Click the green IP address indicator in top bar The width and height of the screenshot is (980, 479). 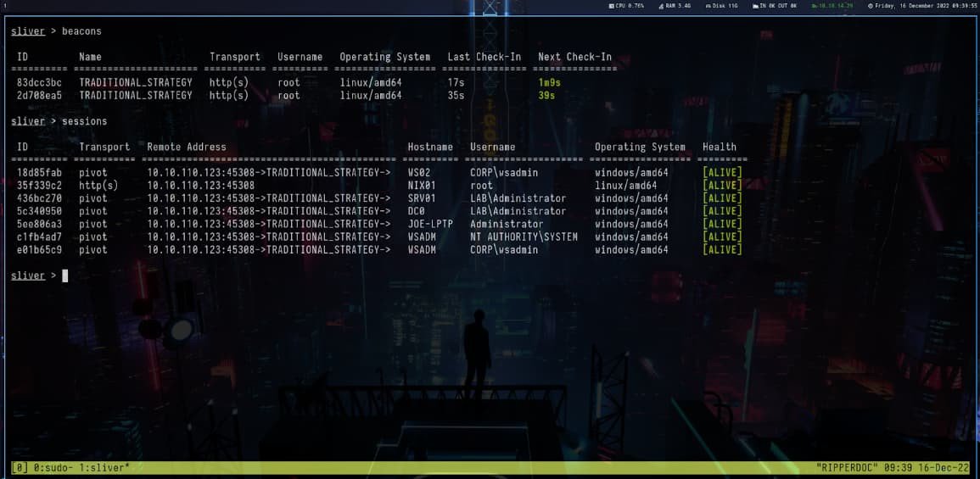click(832, 6)
